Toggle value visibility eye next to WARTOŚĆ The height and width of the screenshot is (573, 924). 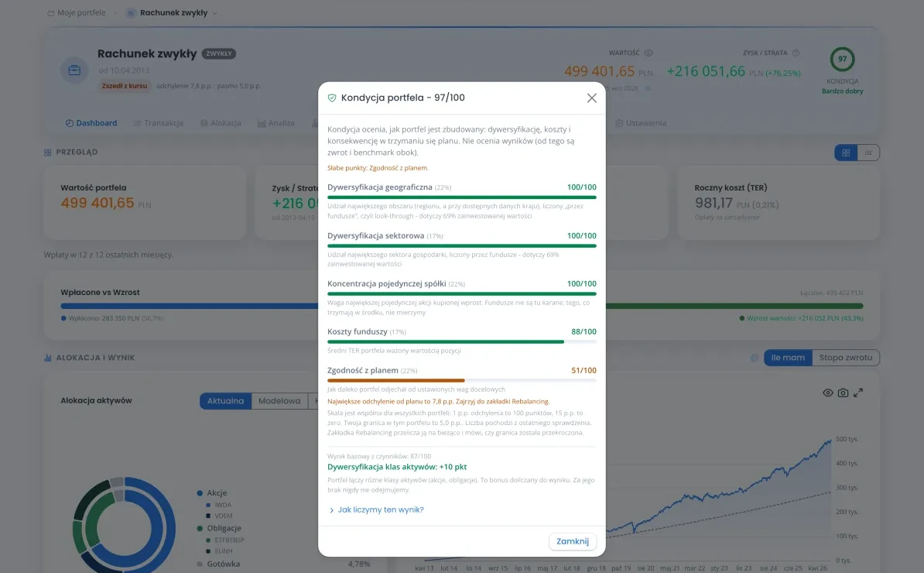click(x=649, y=53)
